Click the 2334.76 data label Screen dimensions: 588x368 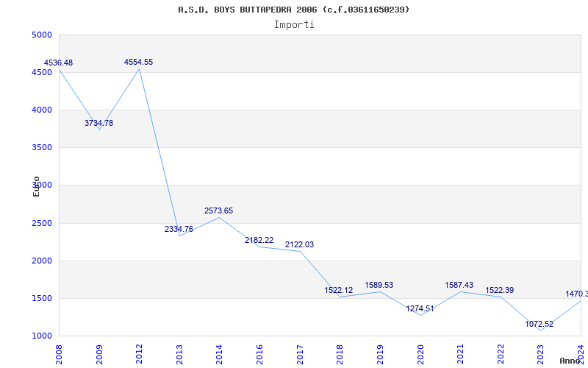pyautogui.click(x=179, y=229)
